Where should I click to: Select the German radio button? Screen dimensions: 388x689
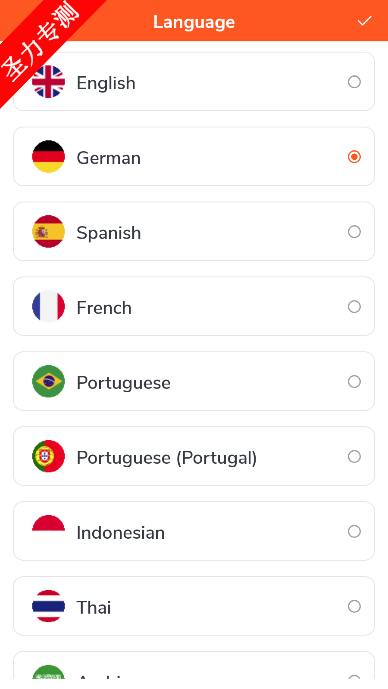354,156
